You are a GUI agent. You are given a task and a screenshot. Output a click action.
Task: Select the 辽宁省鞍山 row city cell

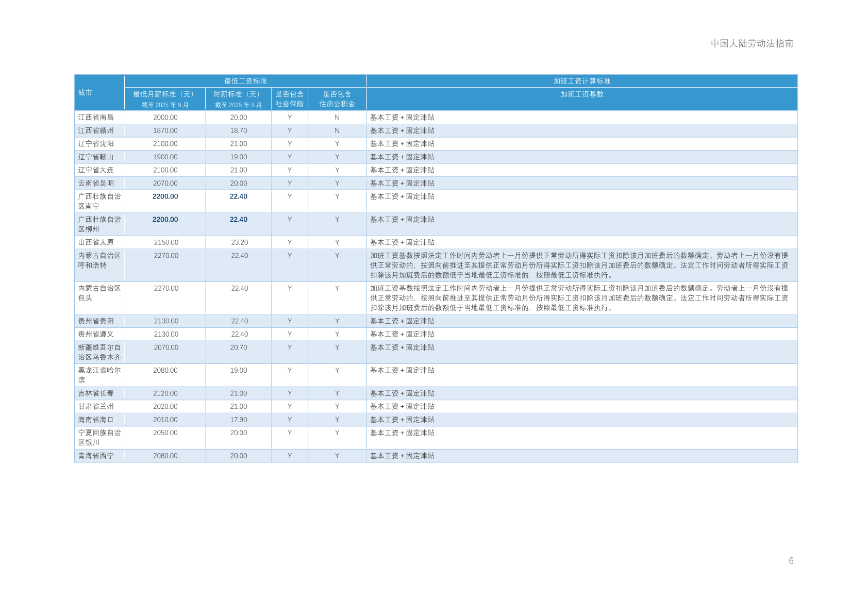click(x=96, y=157)
